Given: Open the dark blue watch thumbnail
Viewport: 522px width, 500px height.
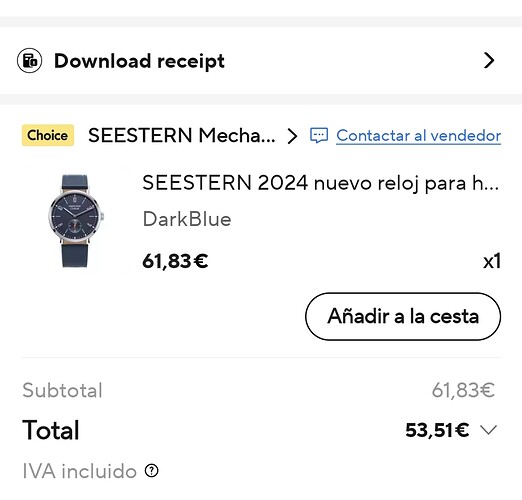Looking at the screenshot, I should 76,220.
